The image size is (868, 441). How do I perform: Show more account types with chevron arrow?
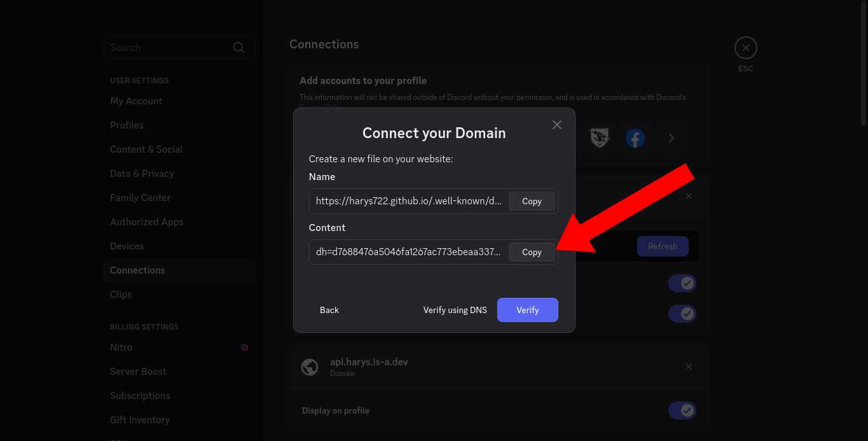point(671,138)
